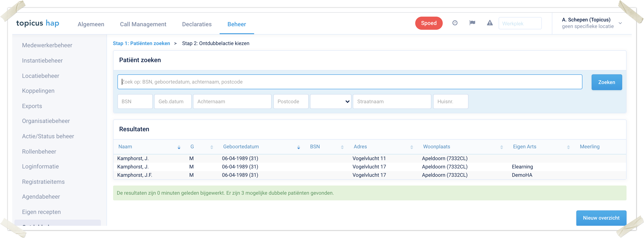Open the empty dropdown next to Postcode
Viewport: 644px width, 238px height.
tap(330, 101)
